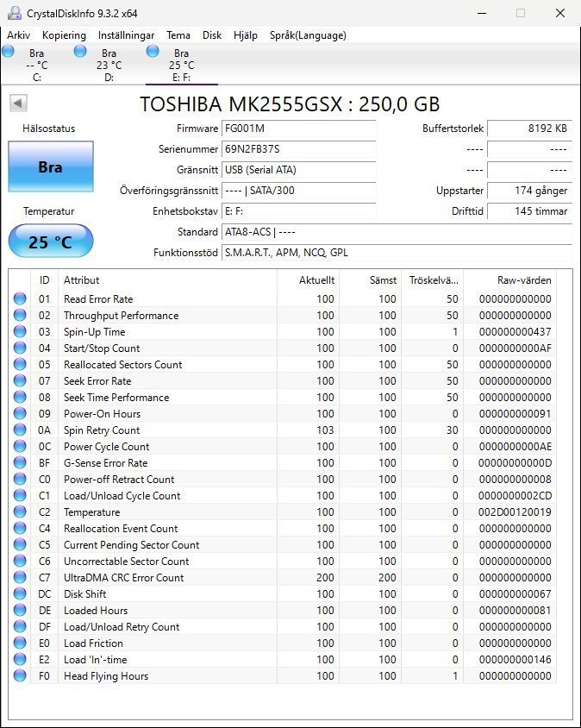Click the previous disk arrow button
Viewport: 581px width, 728px height.
[x=18, y=104]
